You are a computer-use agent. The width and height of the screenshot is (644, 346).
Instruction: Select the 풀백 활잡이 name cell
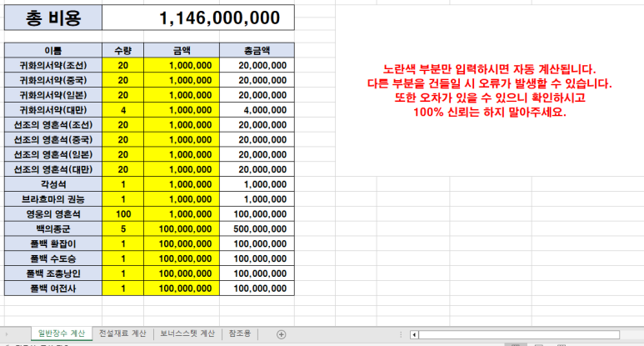click(x=53, y=243)
